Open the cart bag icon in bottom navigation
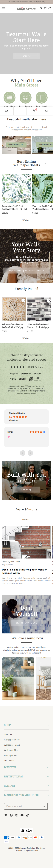The width and height of the screenshot is (53, 868). pyautogui.click(x=33, y=111)
